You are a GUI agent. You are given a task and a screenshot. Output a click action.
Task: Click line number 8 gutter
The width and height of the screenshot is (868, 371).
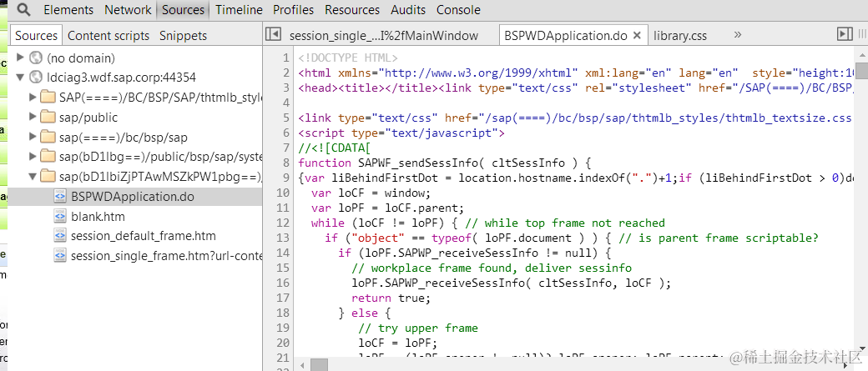285,163
